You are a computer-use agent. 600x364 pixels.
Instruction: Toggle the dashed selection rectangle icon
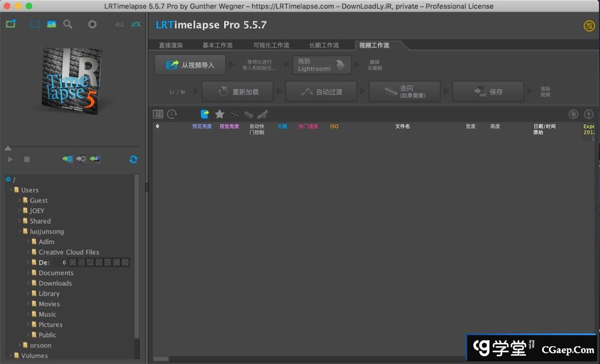35,24
